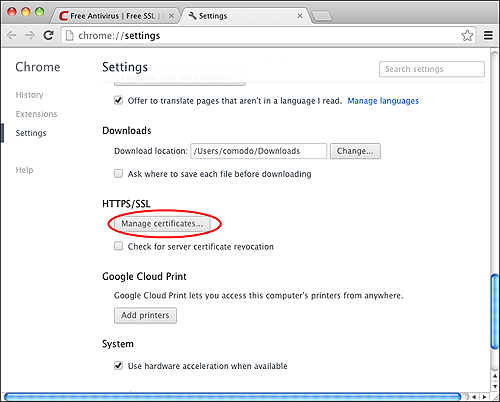Click the chrome://settings address bar
This screenshot has height=402, width=500.
[267, 35]
